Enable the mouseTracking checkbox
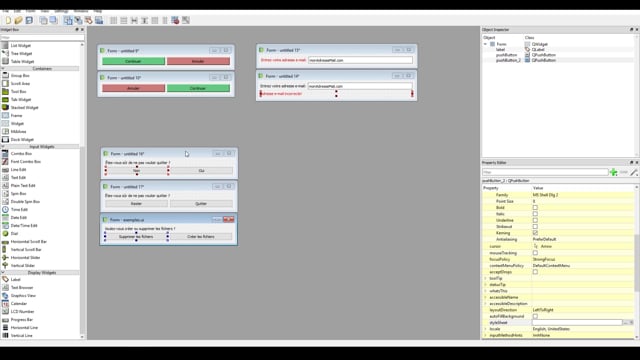Screen dimensions: 640x360 click(x=535, y=253)
